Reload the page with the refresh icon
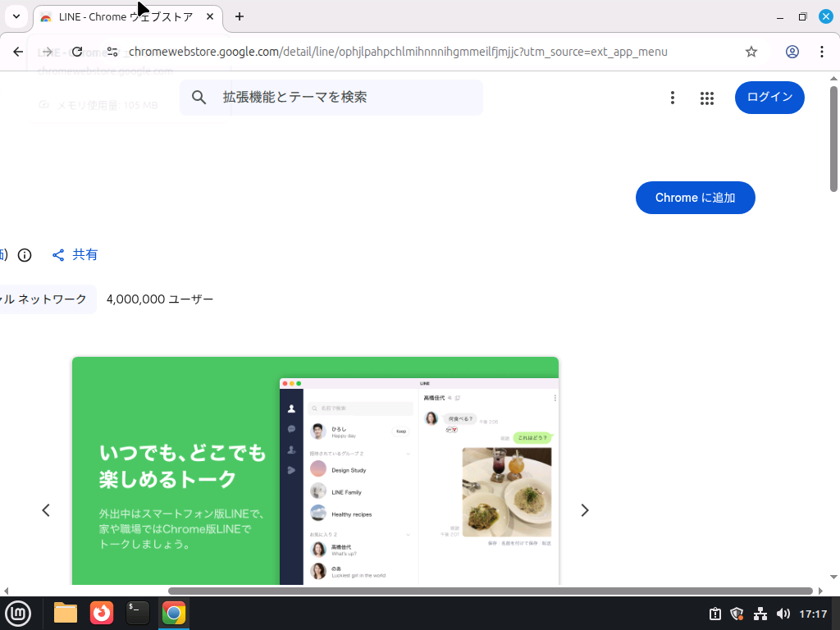The width and height of the screenshot is (840, 630). 76,51
